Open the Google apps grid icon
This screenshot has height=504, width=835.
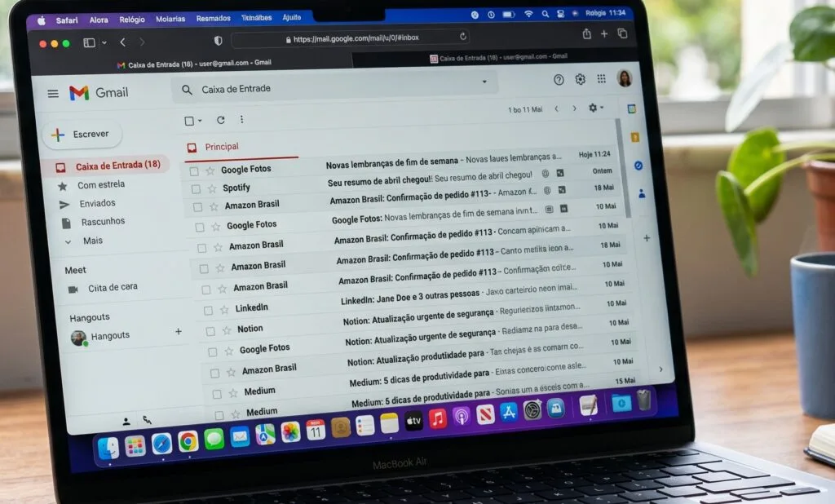tap(601, 79)
